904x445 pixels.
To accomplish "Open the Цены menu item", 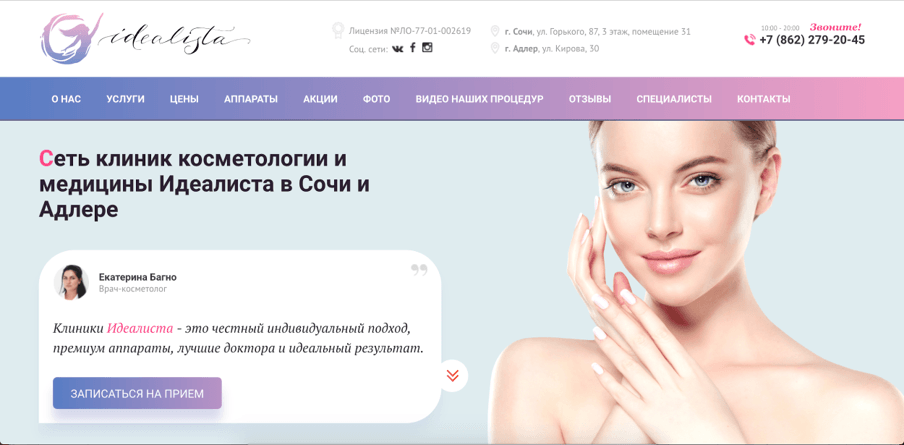I will tap(184, 99).
